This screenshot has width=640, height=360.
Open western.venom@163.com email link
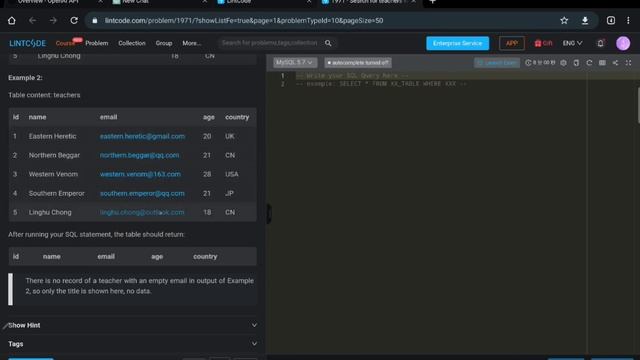[x=140, y=174]
